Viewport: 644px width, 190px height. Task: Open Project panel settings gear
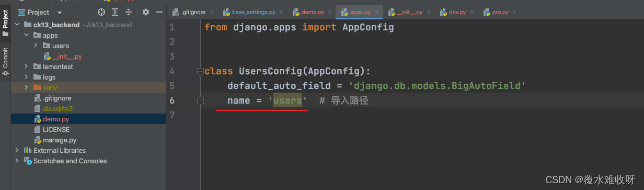(x=146, y=12)
